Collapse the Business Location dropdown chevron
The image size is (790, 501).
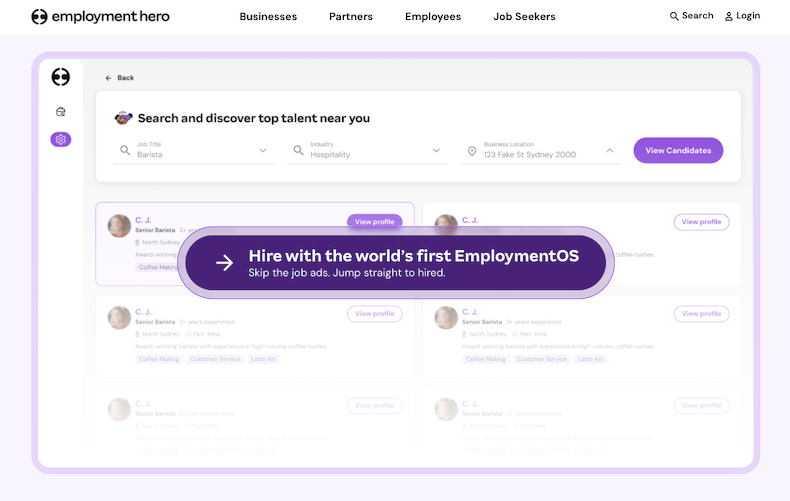coord(609,150)
